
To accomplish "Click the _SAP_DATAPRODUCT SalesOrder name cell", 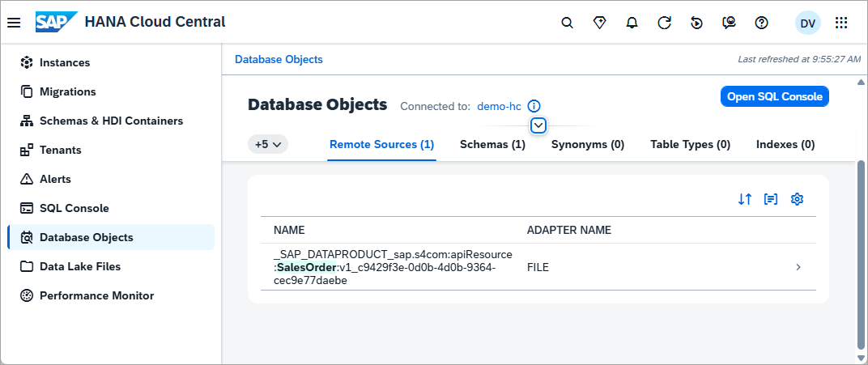I will point(393,267).
